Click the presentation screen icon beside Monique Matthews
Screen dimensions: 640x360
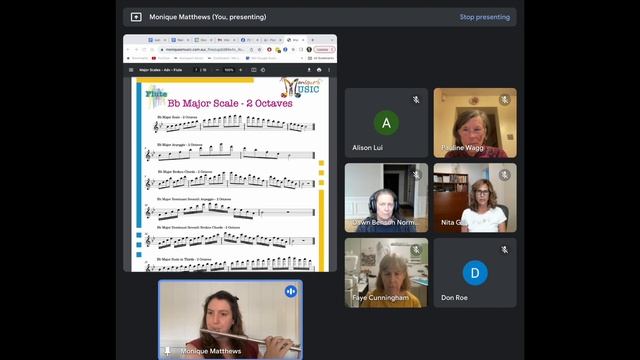136,17
